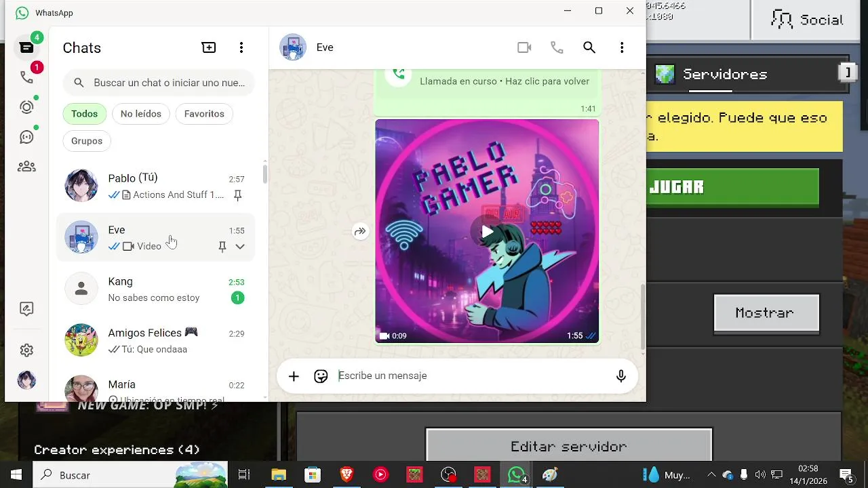Open Microsoft Store from the taskbar

313,475
